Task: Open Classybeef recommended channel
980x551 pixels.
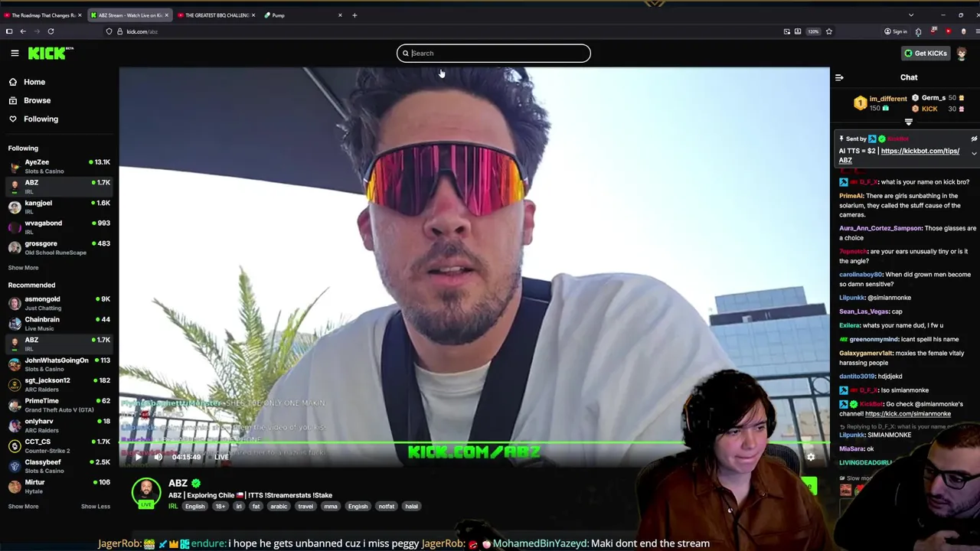Action: tap(59, 465)
